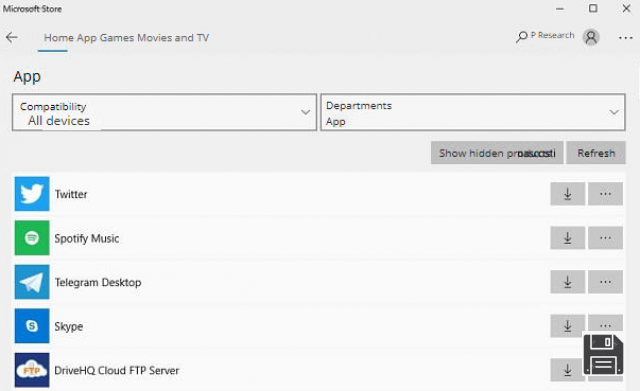Image resolution: width=640 pixels, height=391 pixels.
Task: Click the search magnifier icon
Action: (x=521, y=37)
